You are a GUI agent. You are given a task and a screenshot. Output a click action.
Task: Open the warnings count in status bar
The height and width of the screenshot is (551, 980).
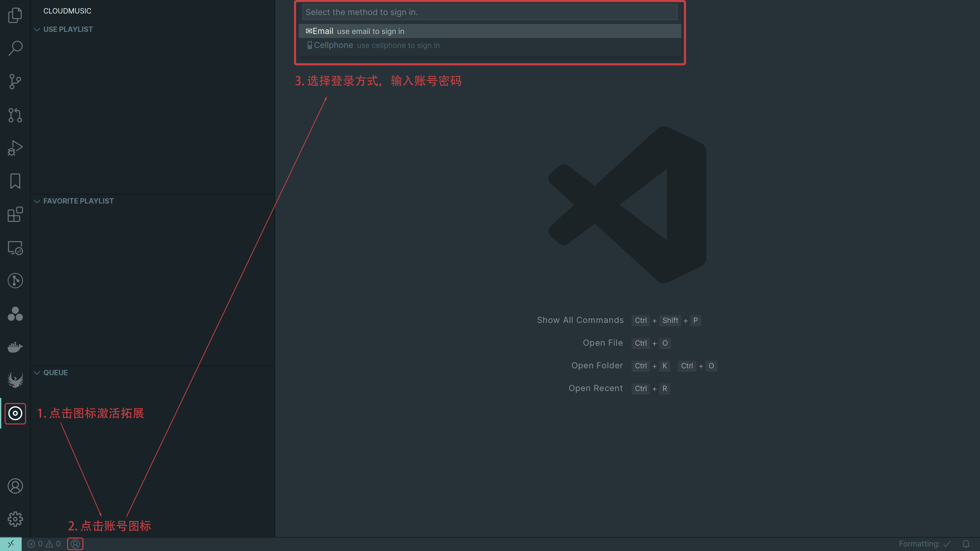click(53, 544)
